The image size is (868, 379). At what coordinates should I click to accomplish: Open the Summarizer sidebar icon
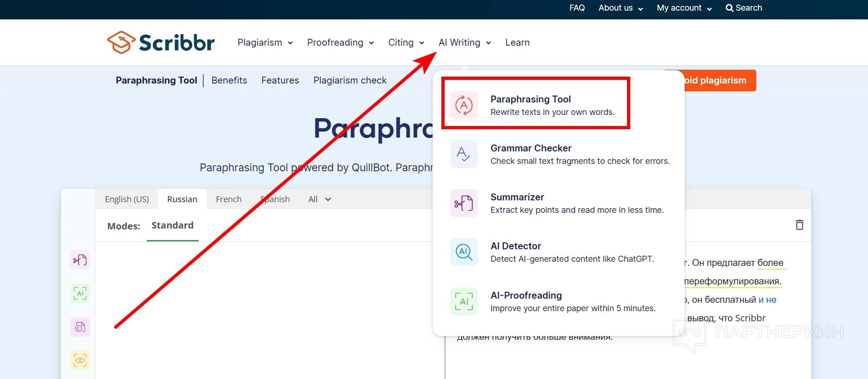tap(80, 260)
